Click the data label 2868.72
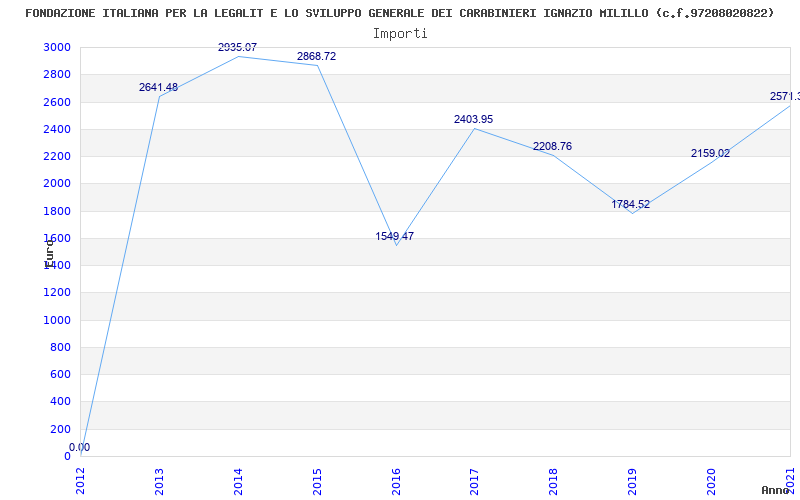The width and height of the screenshot is (800, 500). [316, 57]
